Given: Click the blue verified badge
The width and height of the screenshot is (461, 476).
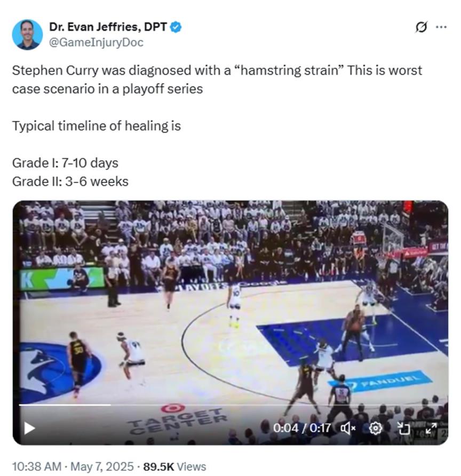Looking at the screenshot, I should coord(175,27).
